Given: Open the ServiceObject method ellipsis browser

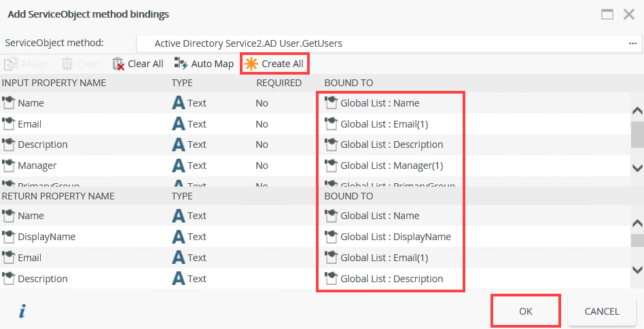Looking at the screenshot, I should (x=632, y=43).
